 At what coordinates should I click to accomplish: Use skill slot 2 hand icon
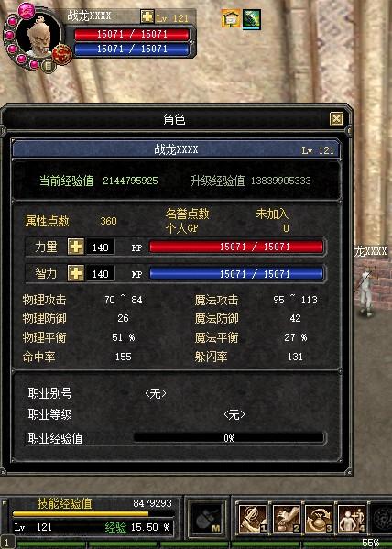(x=286, y=519)
